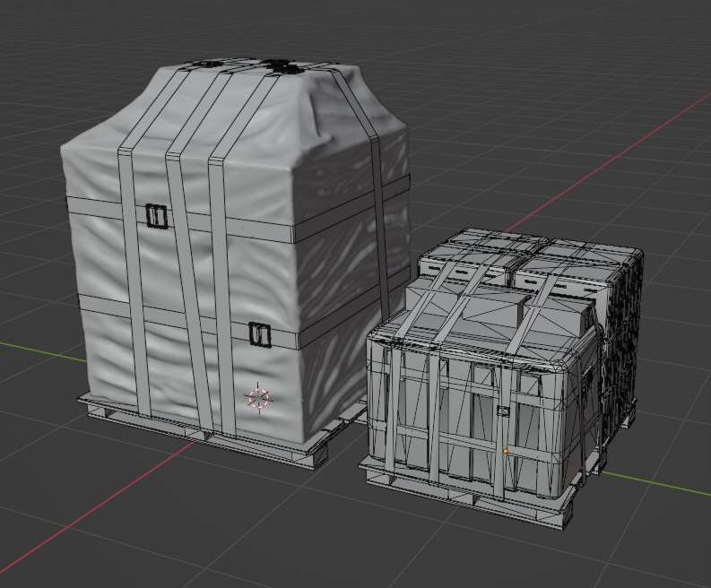Click the green Y axis line at right
The height and width of the screenshot is (588, 711).
pos(663,485)
